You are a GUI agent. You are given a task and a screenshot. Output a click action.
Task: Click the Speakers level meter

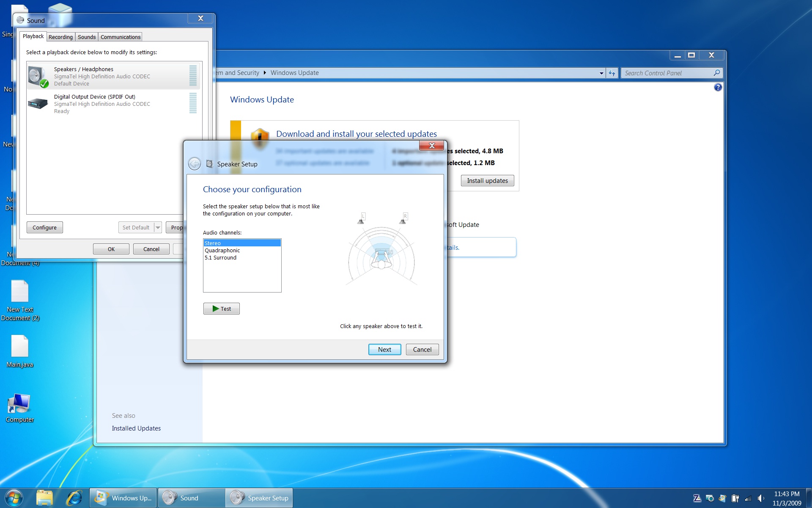193,75
